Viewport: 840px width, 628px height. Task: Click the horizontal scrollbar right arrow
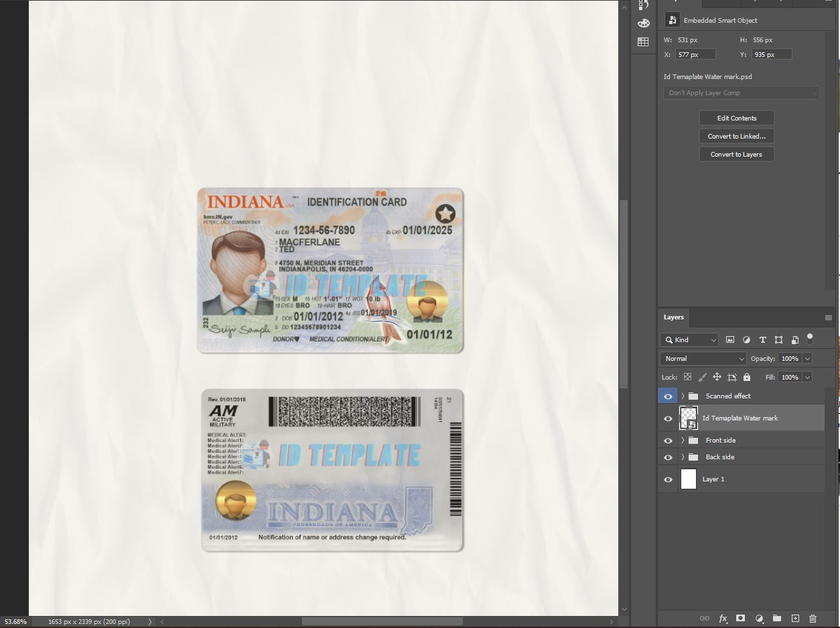[x=612, y=622]
